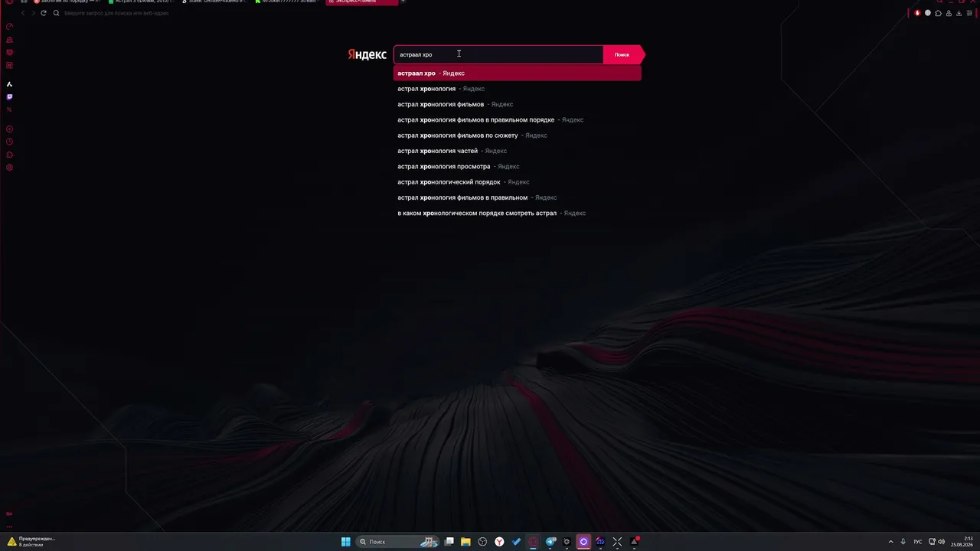This screenshot has width=980, height=551.
Task: Open the blue checkmark app on taskbar
Action: [x=517, y=542]
